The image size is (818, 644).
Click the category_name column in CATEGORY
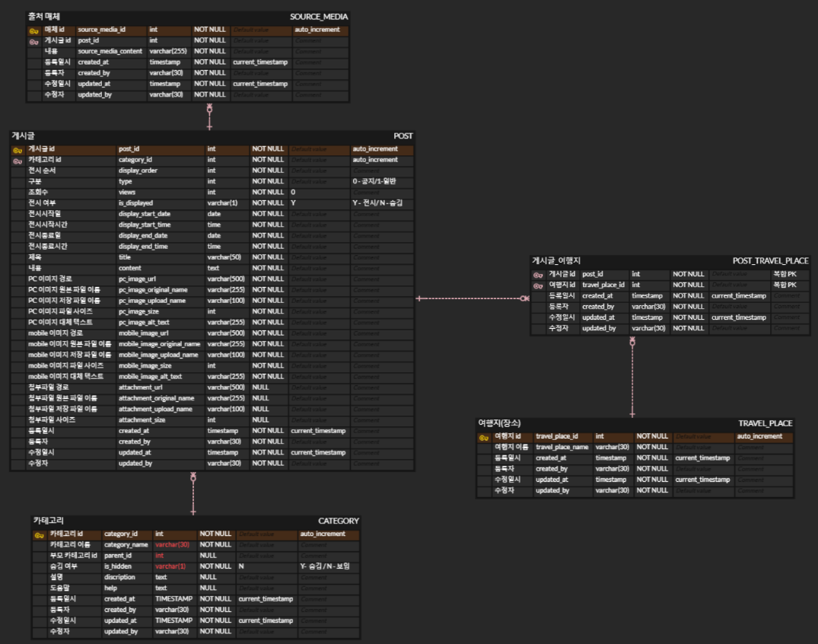click(x=126, y=545)
